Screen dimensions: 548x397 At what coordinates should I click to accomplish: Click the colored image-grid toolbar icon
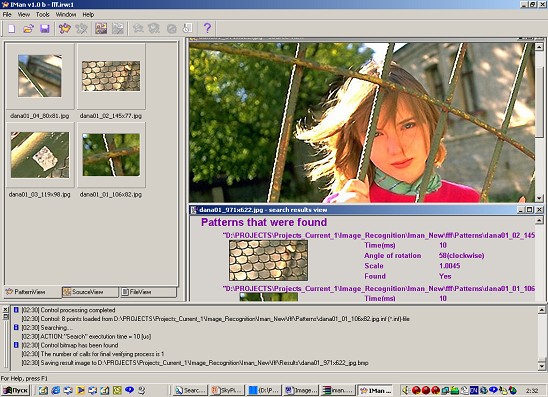[101, 29]
